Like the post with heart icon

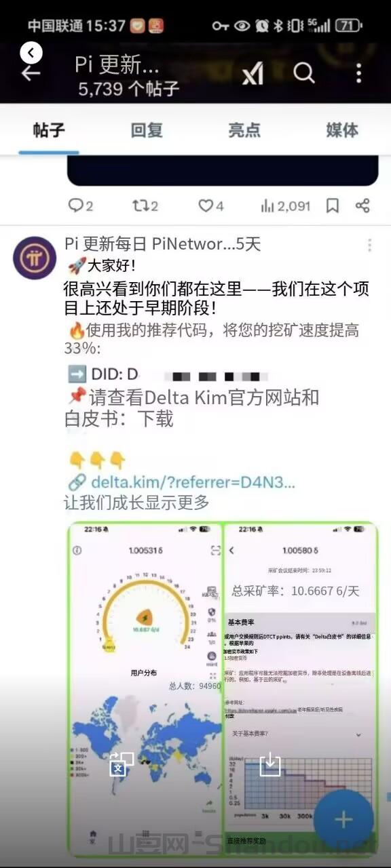tap(210, 205)
